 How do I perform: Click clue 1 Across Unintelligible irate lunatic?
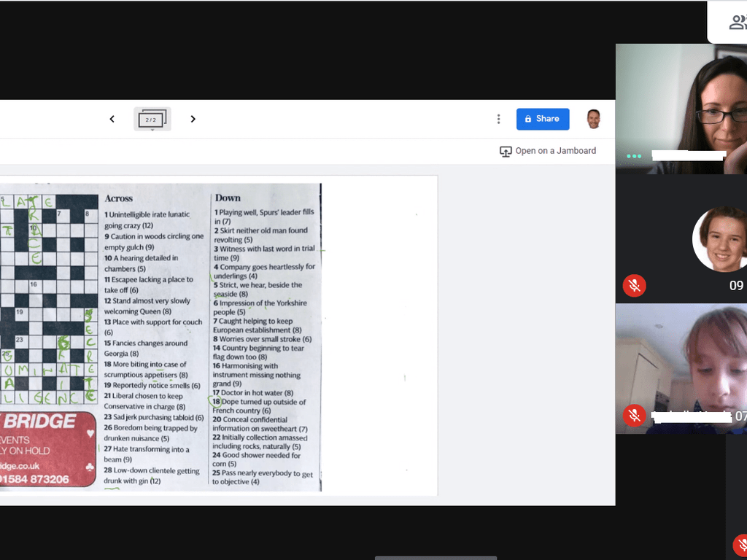pyautogui.click(x=147, y=220)
